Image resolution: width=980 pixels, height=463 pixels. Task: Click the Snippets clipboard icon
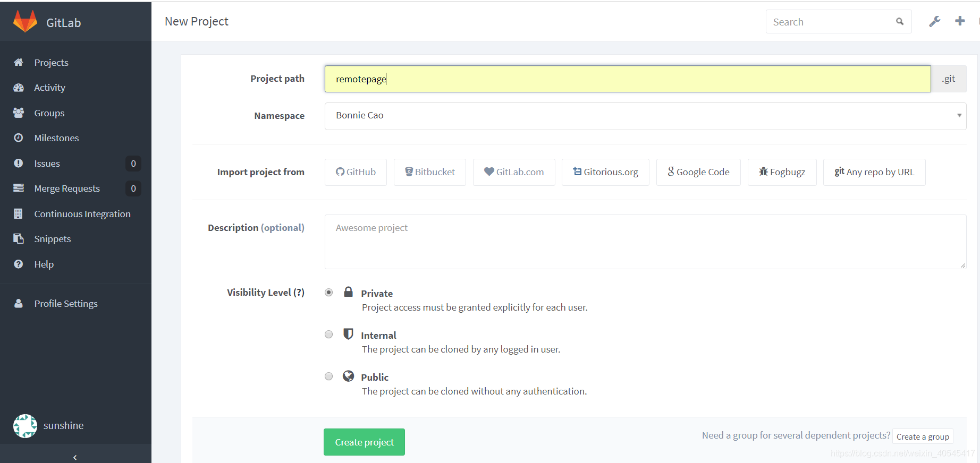pyautogui.click(x=19, y=238)
